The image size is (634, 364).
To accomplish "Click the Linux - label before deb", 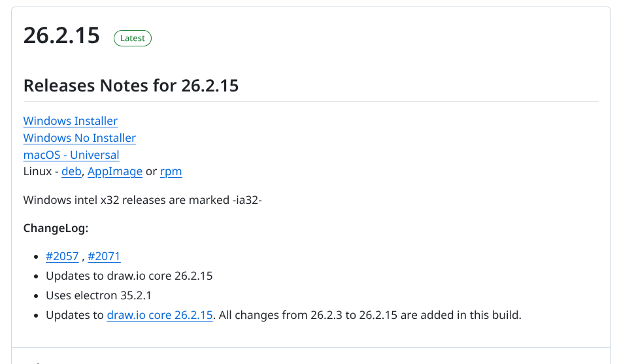I will (x=41, y=171).
